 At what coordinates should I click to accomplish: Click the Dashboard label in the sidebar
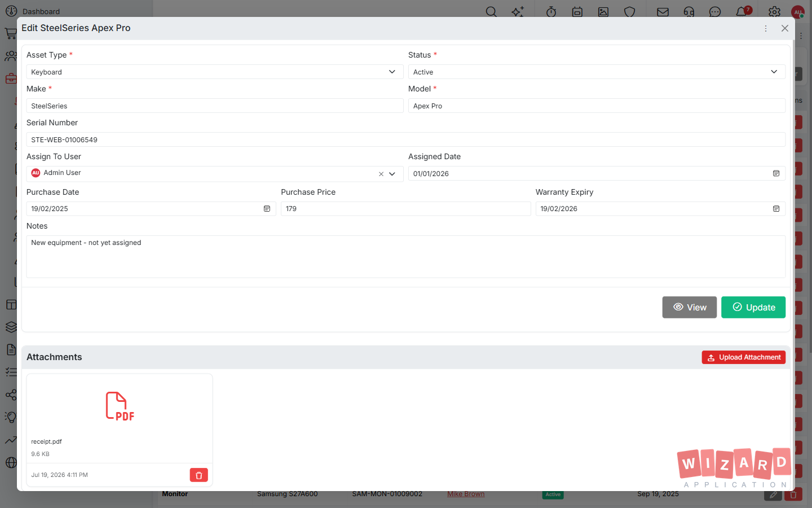41,11
